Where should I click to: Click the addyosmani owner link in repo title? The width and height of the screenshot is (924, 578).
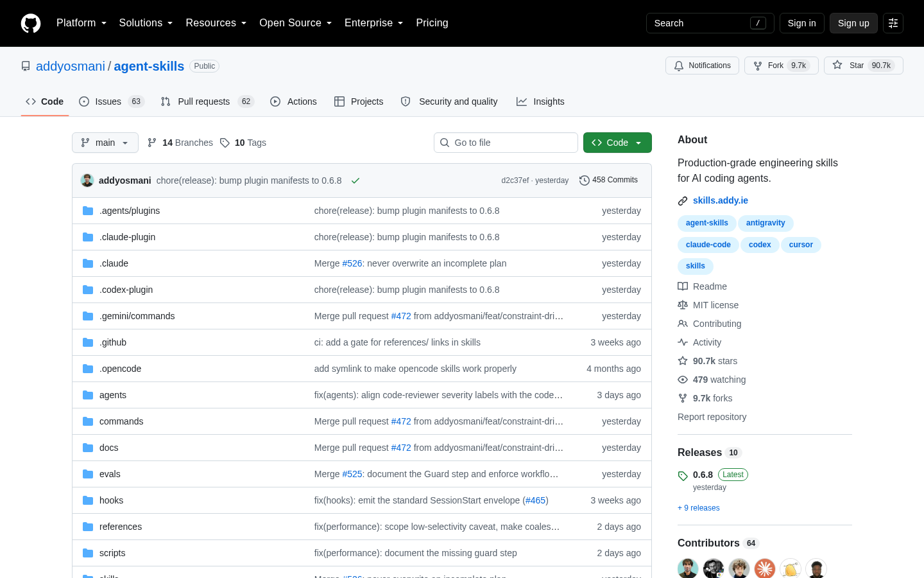(71, 66)
